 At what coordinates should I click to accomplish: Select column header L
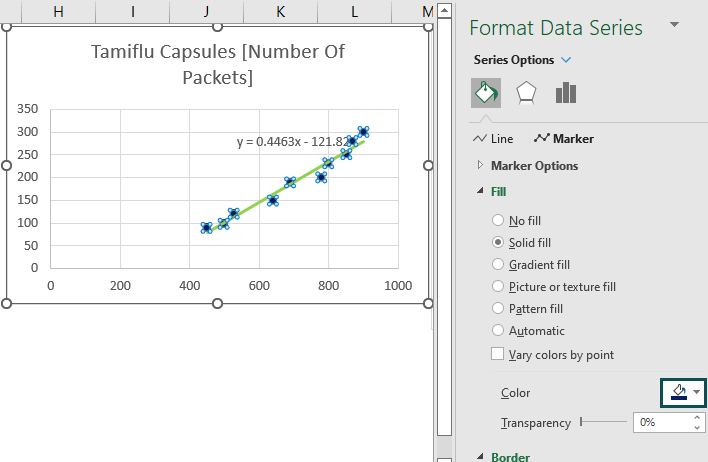[x=354, y=11]
